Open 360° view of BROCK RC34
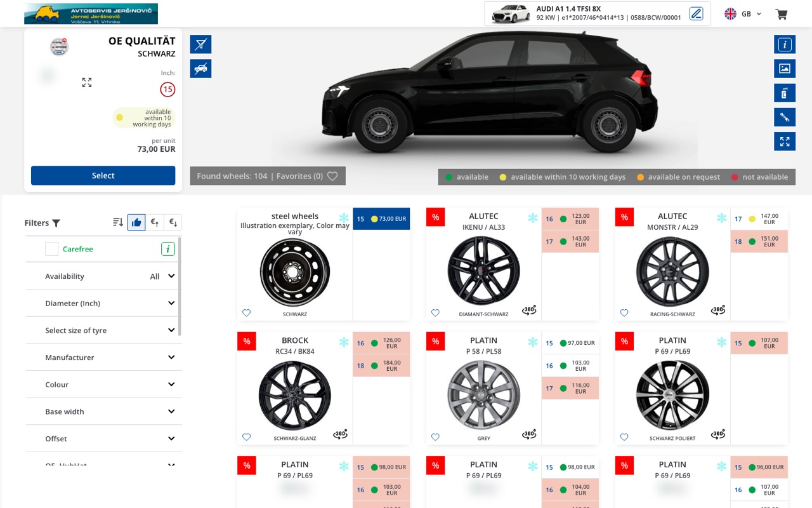812x508 pixels. 341,434
